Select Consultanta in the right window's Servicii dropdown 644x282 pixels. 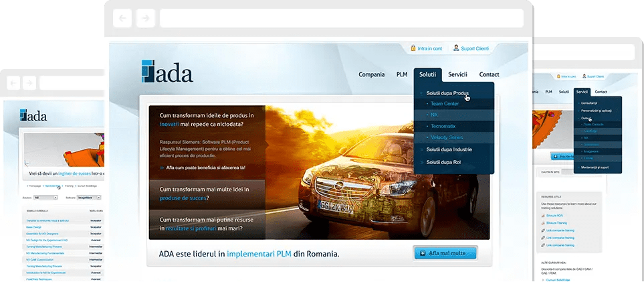(x=589, y=103)
